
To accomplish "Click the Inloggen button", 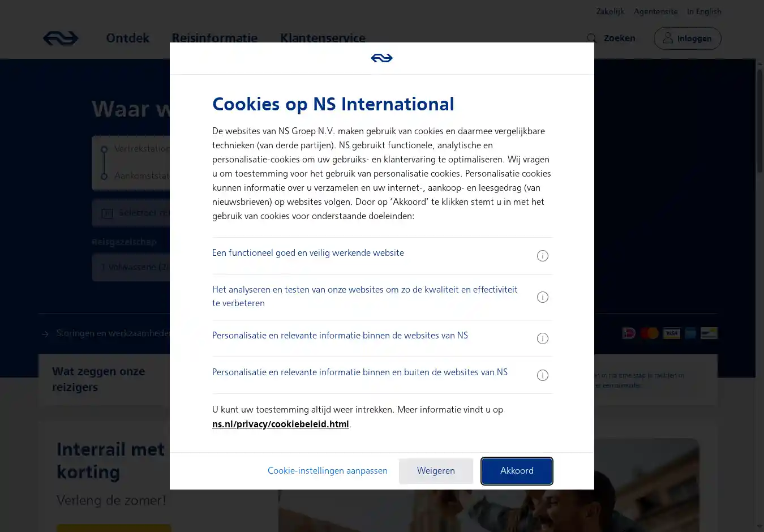I will point(688,38).
